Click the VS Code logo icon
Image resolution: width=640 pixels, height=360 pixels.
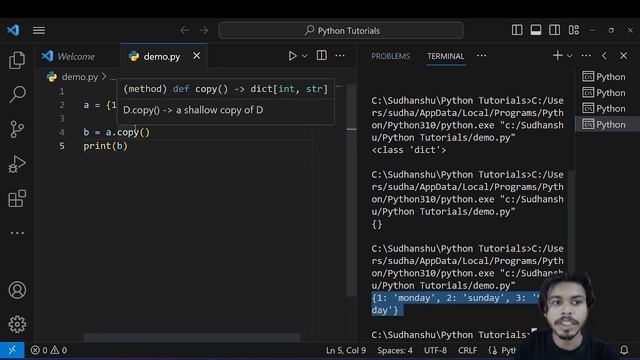click(x=13, y=30)
